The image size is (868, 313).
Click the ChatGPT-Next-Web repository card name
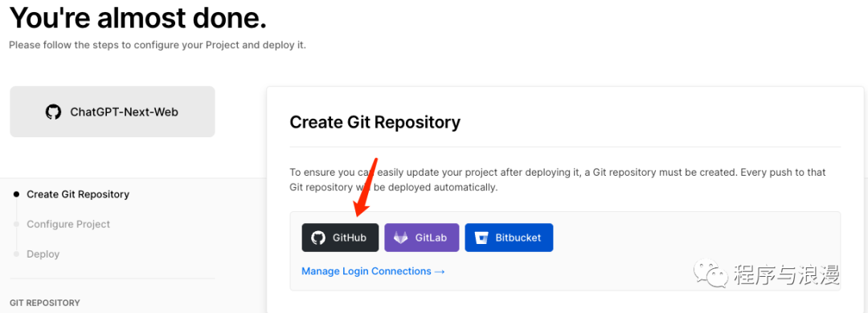[124, 112]
